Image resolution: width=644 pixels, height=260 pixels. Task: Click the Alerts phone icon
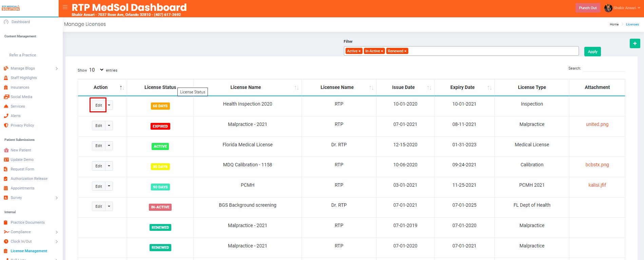pos(6,116)
